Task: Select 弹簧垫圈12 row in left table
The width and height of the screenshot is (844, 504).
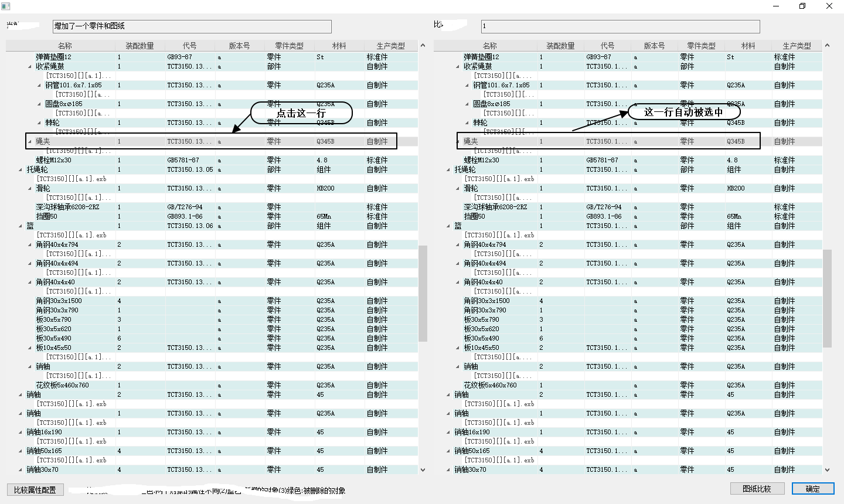Action: 212,57
